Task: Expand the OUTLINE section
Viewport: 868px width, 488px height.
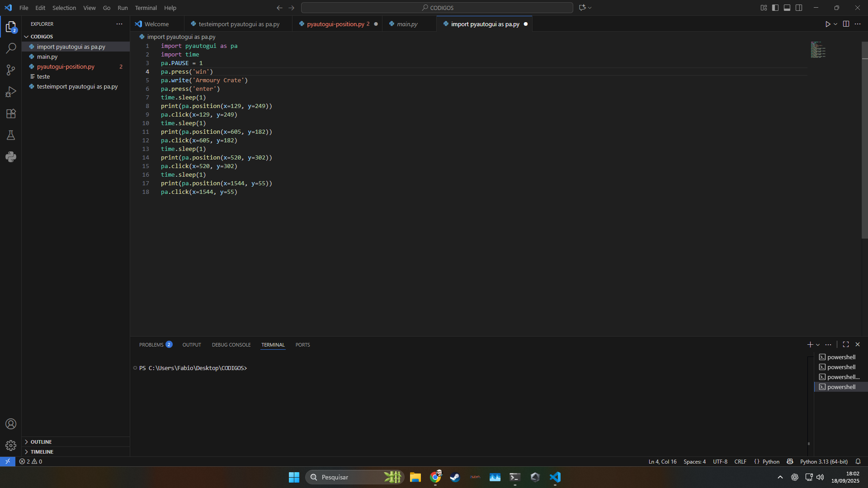Action: [x=75, y=442]
